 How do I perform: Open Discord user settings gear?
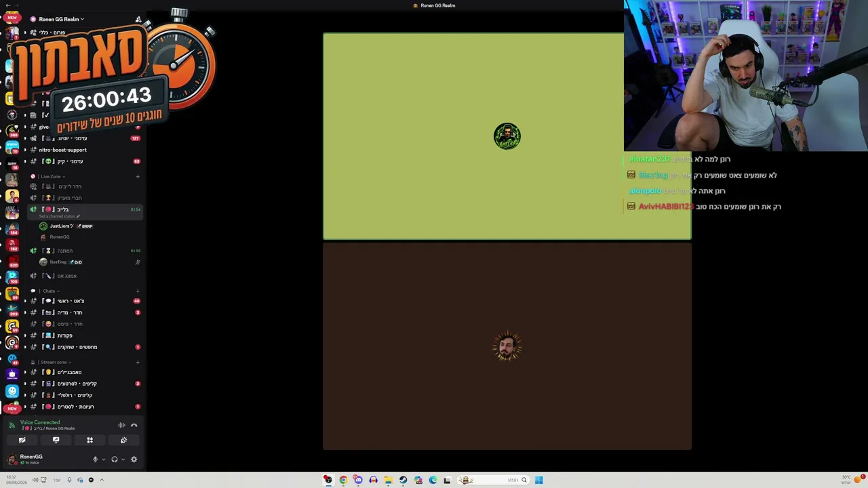click(134, 460)
